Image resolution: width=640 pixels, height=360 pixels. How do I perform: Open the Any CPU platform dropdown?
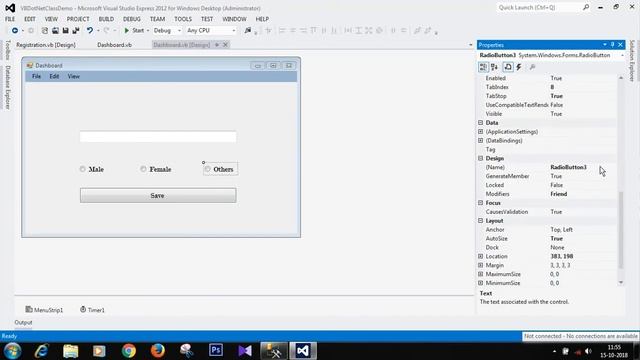coord(211,31)
